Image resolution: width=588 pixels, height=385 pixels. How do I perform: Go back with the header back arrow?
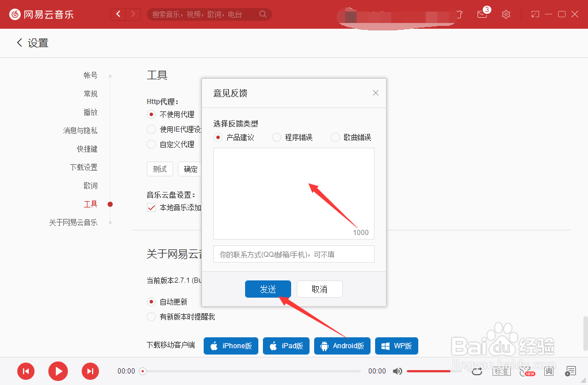119,14
